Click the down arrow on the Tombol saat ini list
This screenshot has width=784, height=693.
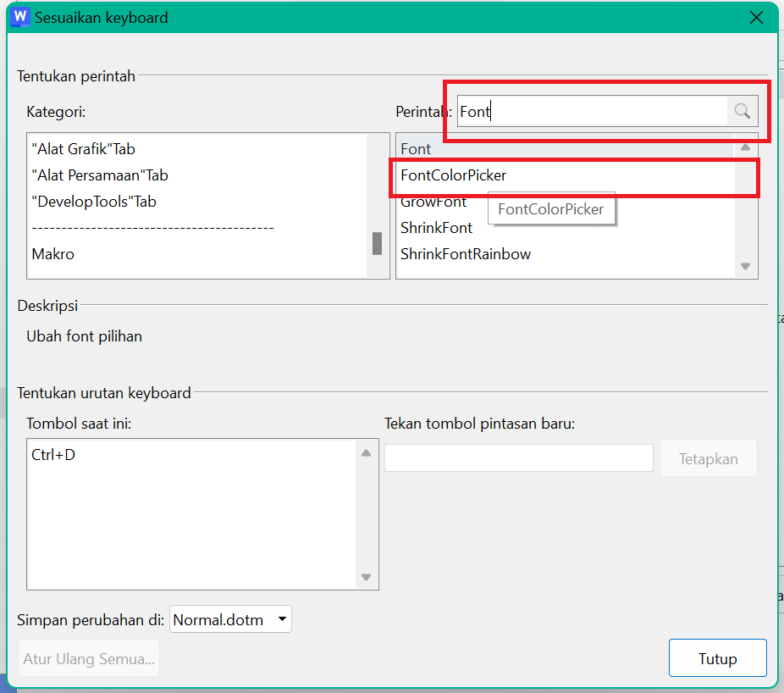(366, 577)
